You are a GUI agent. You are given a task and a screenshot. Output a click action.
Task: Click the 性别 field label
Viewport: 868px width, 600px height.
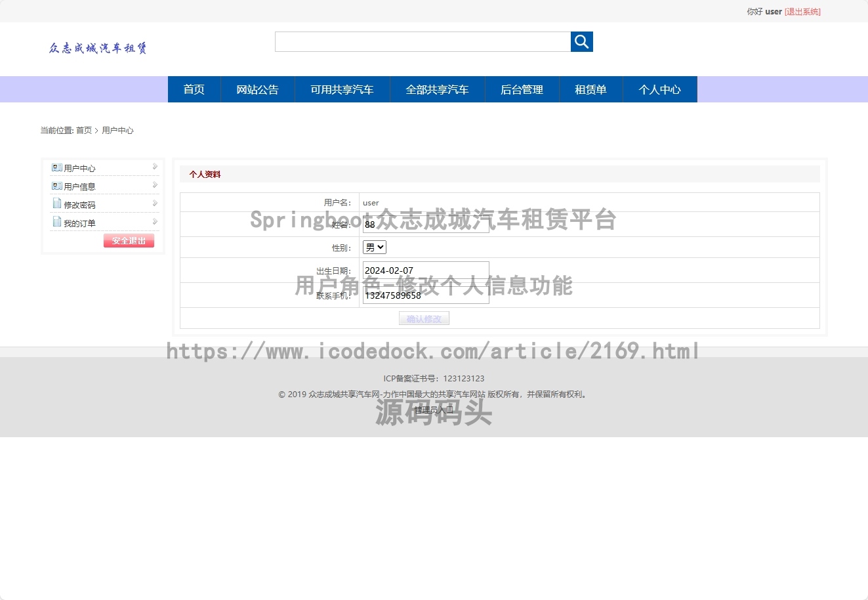pos(341,248)
